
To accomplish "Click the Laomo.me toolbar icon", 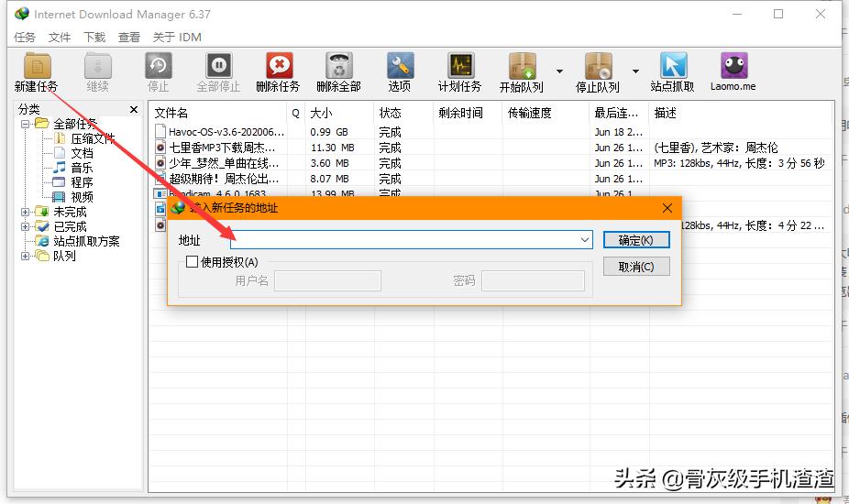I will point(733,66).
